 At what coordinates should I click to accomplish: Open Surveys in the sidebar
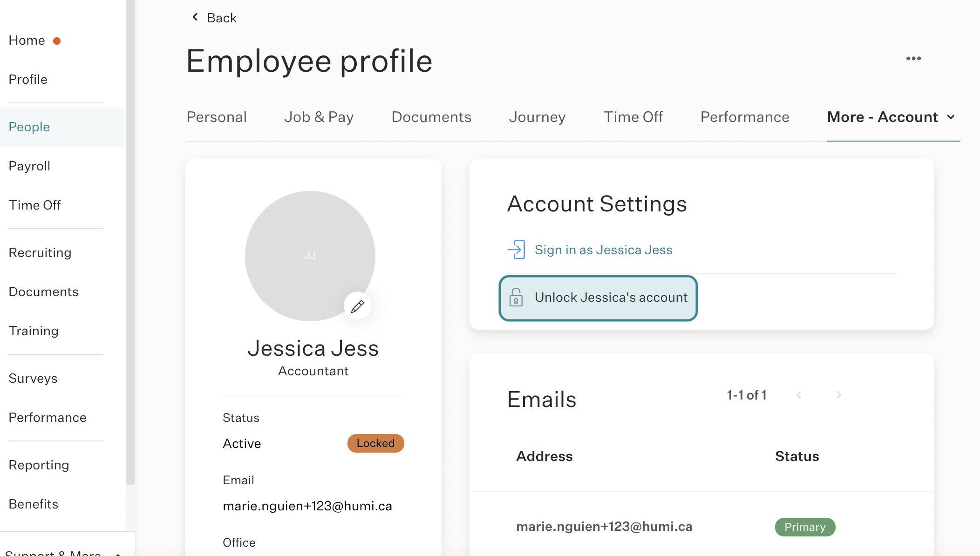click(x=33, y=379)
